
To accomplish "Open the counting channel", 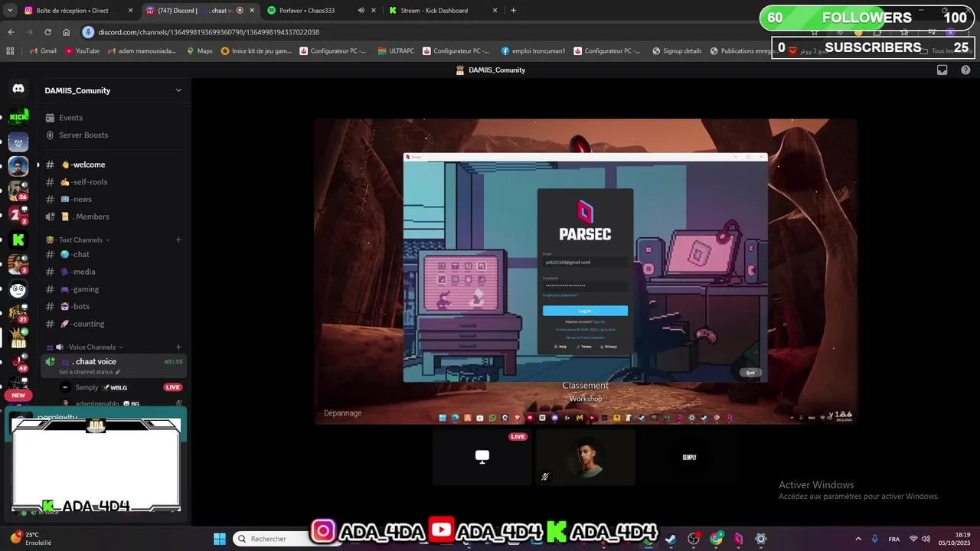I will pyautogui.click(x=113, y=324).
